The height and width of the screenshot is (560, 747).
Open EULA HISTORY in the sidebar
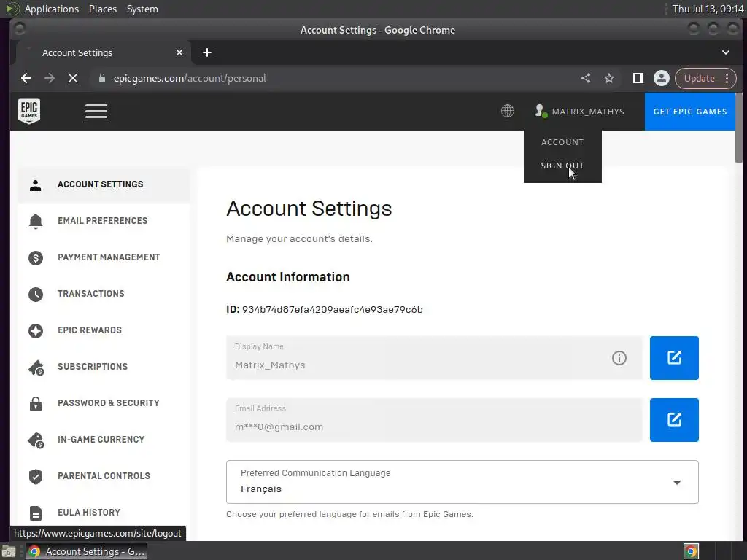[89, 513]
